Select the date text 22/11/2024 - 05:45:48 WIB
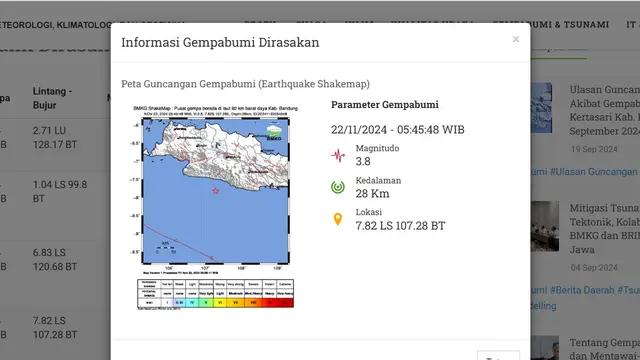 398,130
